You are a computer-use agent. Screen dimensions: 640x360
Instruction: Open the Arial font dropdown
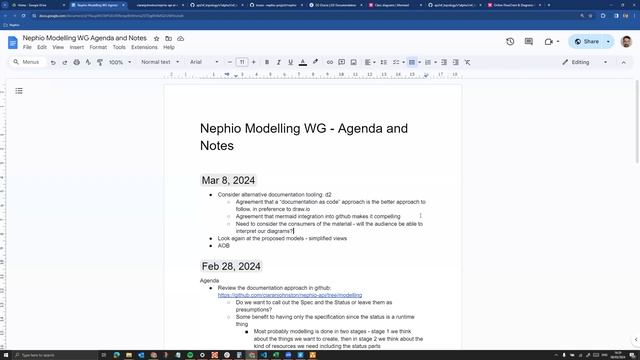204,62
